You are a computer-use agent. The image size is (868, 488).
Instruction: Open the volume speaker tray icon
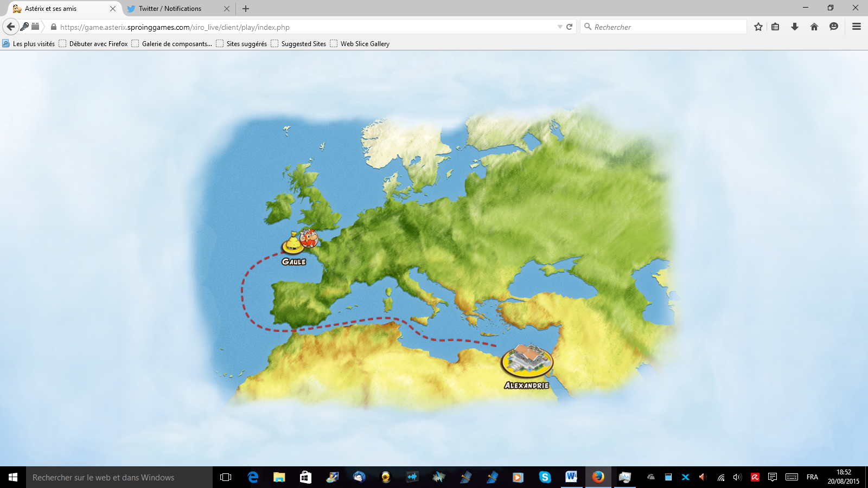click(737, 477)
